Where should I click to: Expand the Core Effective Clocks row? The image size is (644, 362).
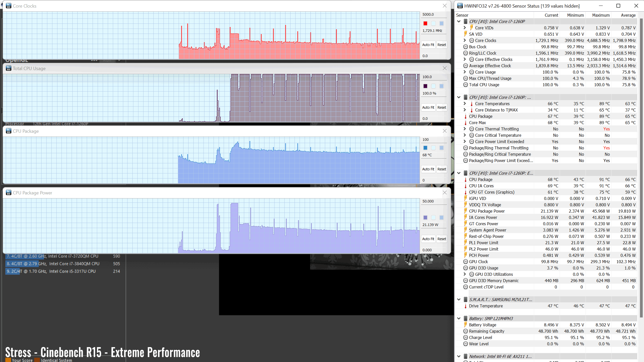point(465,59)
